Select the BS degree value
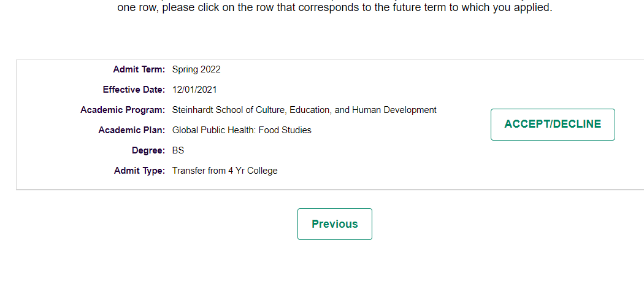644x302 pixels. click(178, 150)
